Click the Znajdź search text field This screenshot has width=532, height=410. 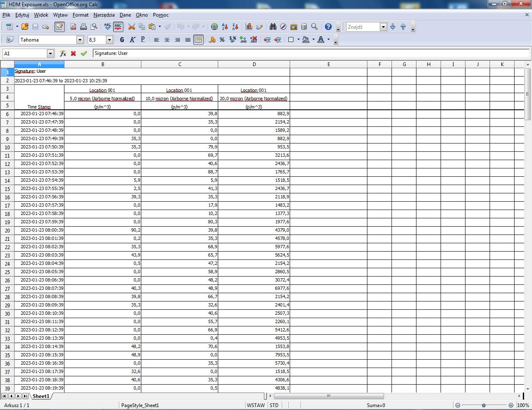[363, 27]
